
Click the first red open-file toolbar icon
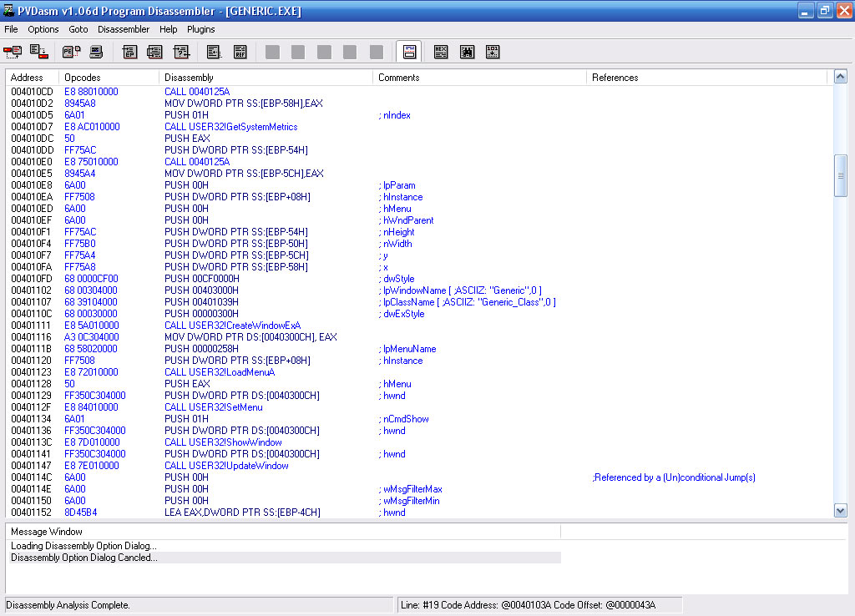coord(13,52)
